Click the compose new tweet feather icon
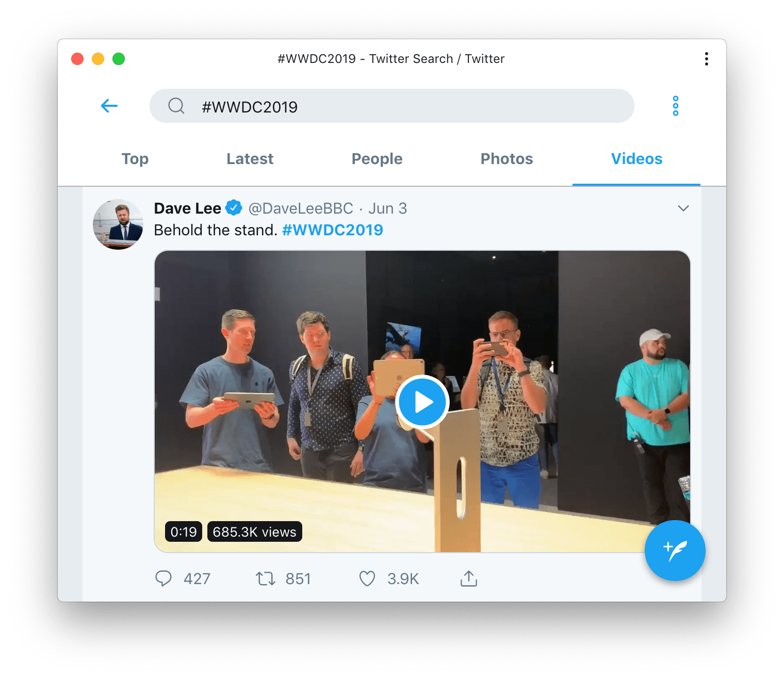 tap(675, 551)
